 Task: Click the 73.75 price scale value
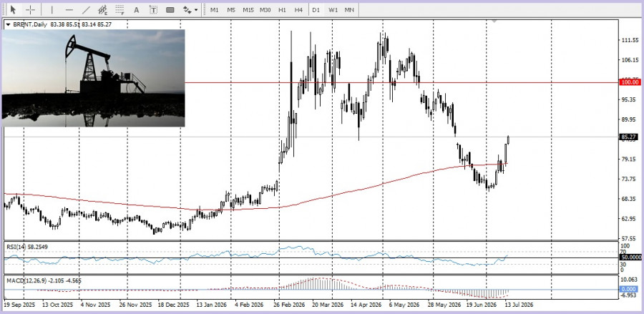(628, 179)
